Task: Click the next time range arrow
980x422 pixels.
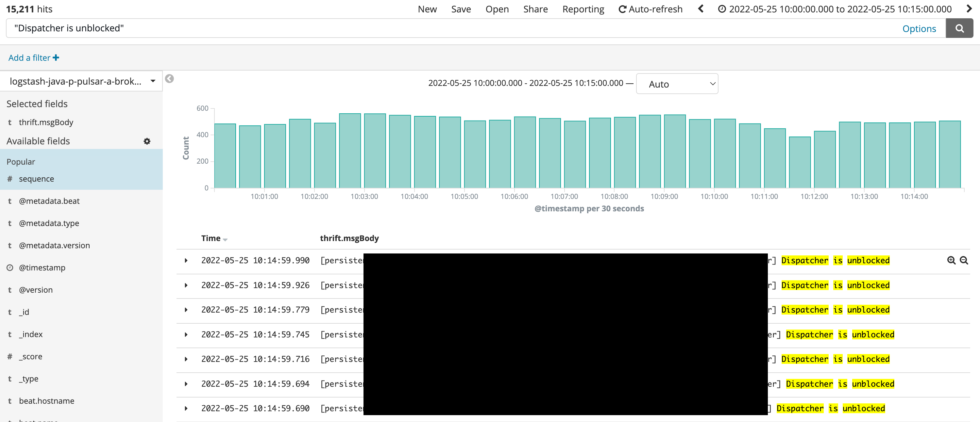Action: coord(969,9)
